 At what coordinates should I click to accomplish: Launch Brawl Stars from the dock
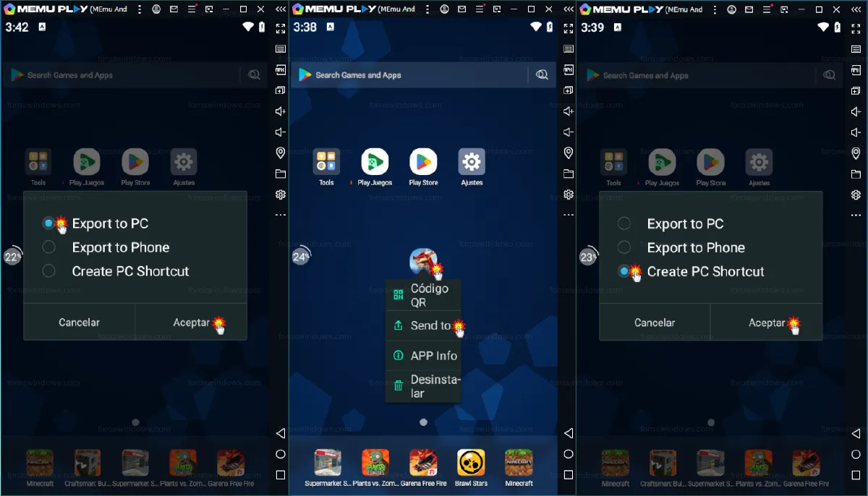(x=470, y=463)
